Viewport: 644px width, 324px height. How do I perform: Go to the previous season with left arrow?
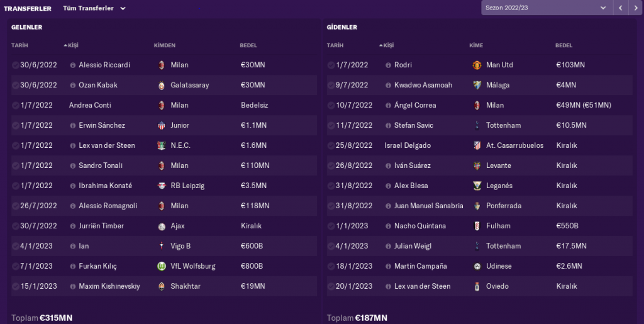tap(621, 8)
